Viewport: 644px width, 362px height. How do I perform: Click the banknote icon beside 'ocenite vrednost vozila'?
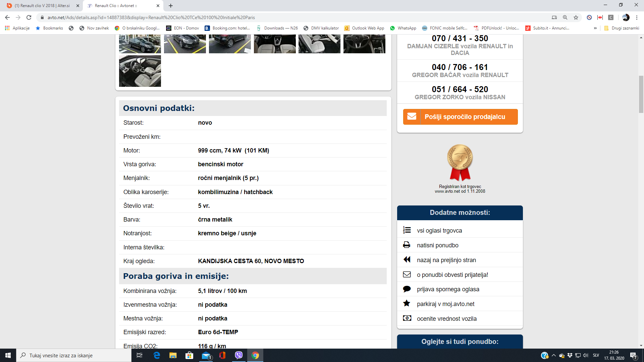[407, 318]
